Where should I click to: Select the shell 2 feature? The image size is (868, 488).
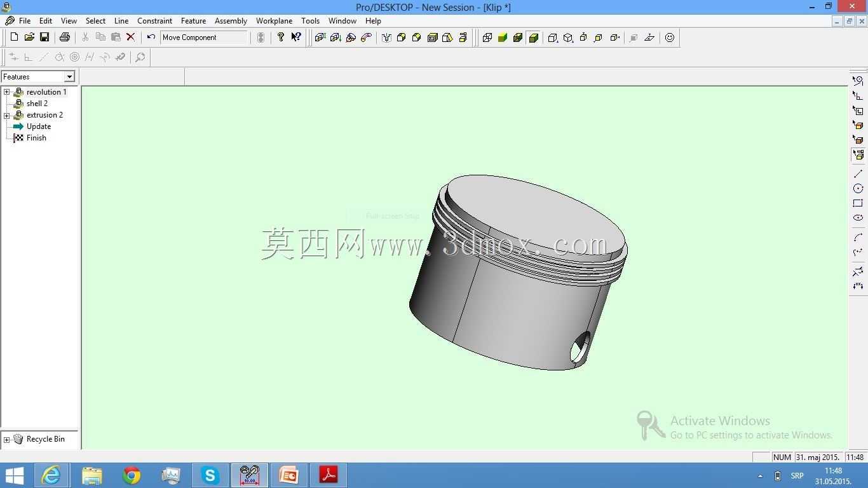coord(37,104)
